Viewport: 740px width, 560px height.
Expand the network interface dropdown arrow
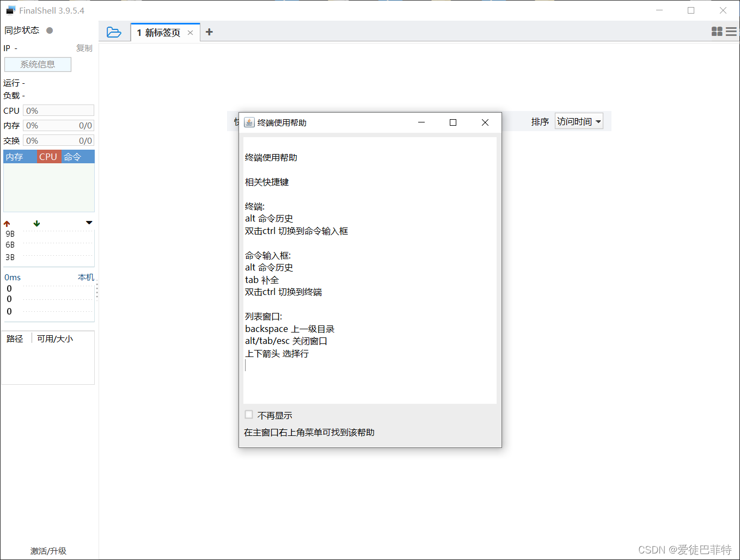coord(89,223)
